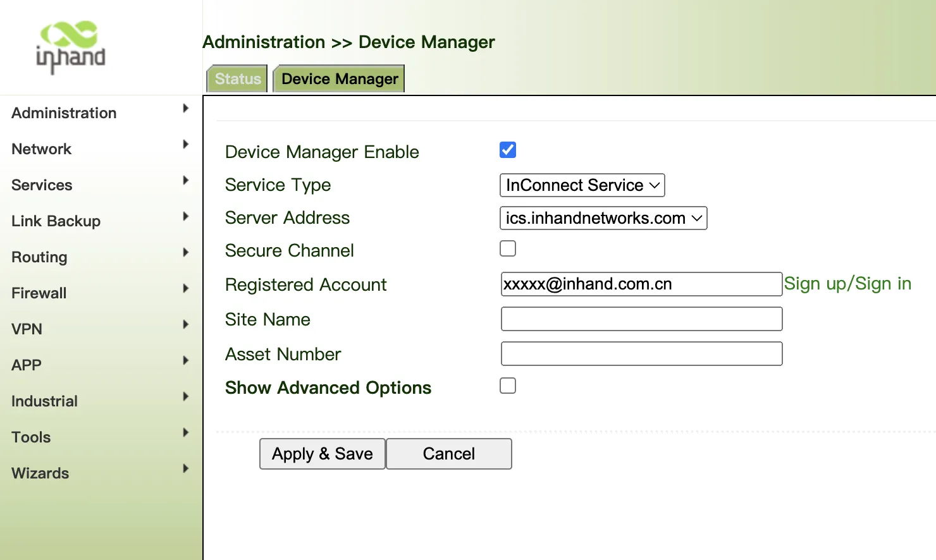Focus the Asset Number input field
The image size is (936, 560).
click(641, 353)
